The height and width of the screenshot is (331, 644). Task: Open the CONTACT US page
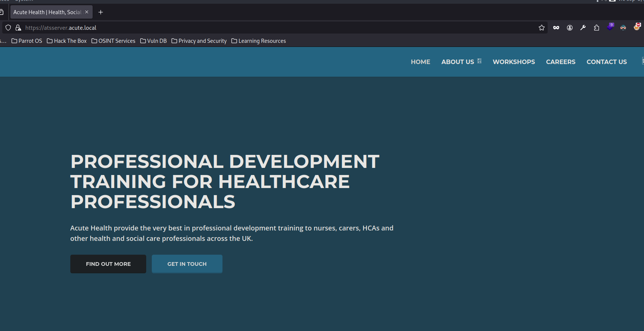click(x=607, y=62)
